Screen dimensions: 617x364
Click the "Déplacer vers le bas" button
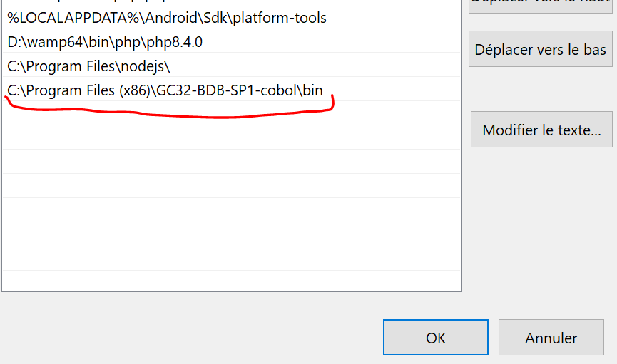pyautogui.click(x=540, y=50)
